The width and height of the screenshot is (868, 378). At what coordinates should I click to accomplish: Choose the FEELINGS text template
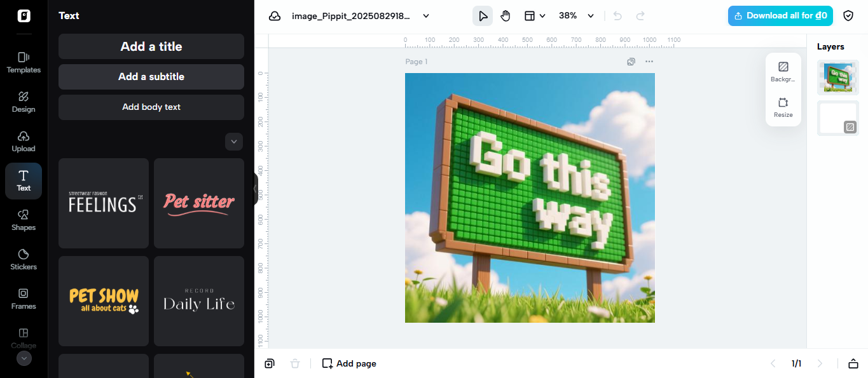pyautogui.click(x=104, y=203)
